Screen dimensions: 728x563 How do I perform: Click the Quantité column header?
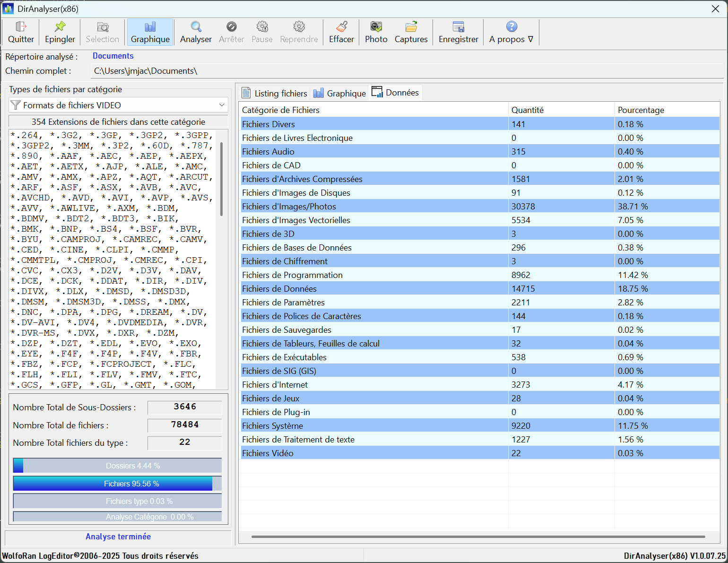[x=528, y=110]
